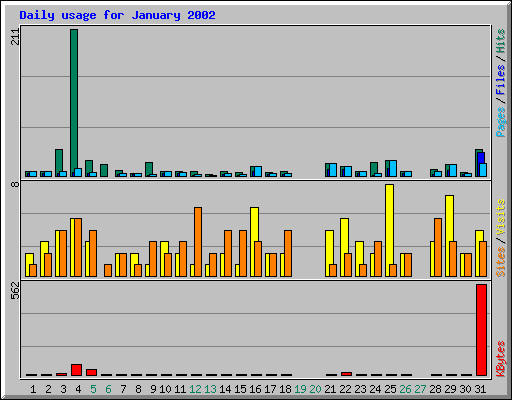Click the 'Hits' legend label

tap(500, 41)
